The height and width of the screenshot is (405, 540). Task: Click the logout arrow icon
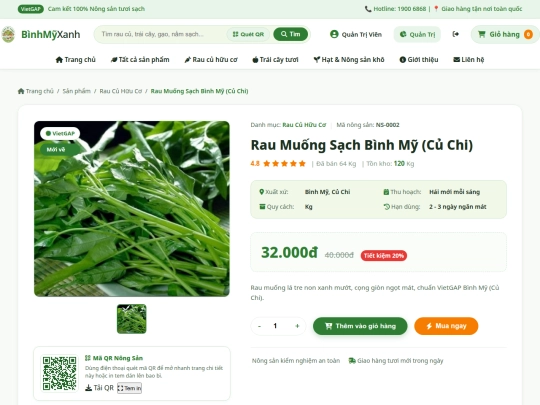click(x=456, y=34)
